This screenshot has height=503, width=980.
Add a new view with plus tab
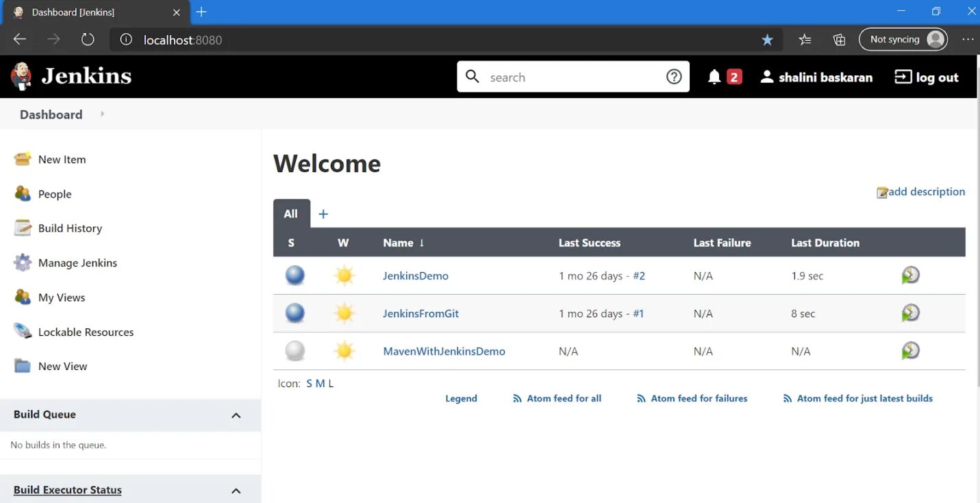pos(323,214)
